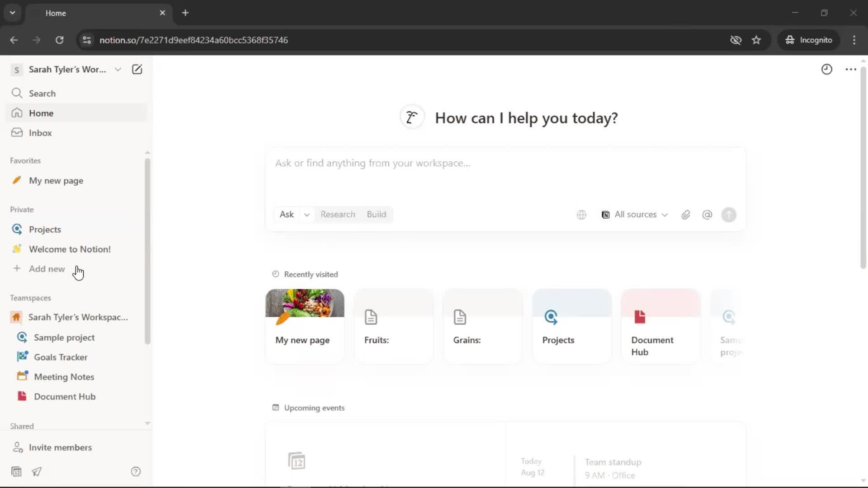Open Sarah Tyler's Workspace teamspace
This screenshot has width=868, height=488.
coord(76,317)
